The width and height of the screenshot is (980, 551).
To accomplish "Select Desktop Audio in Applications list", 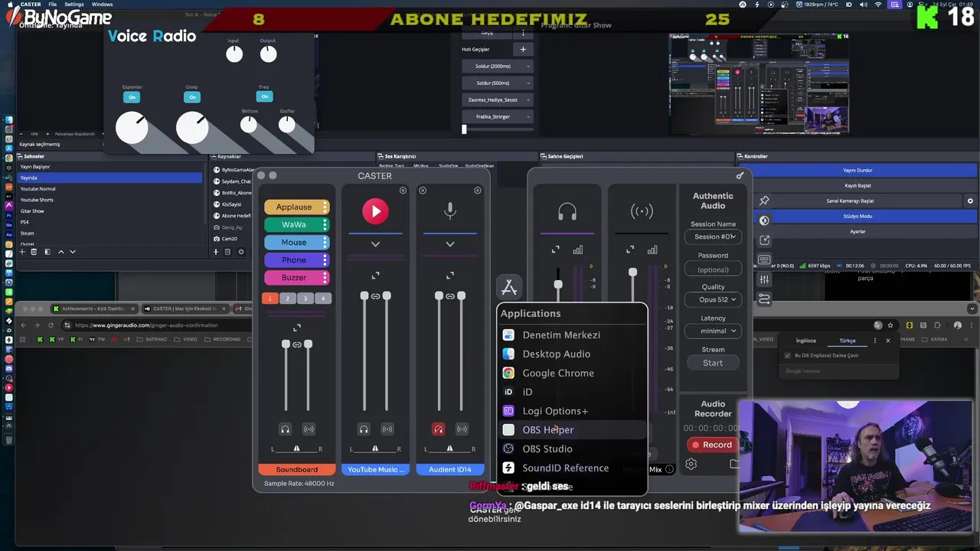I will (x=573, y=354).
